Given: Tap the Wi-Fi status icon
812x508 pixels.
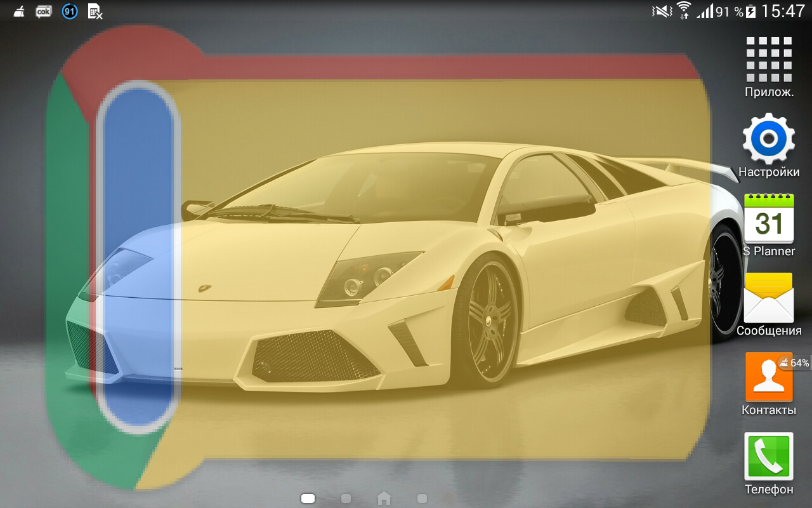Looking at the screenshot, I should pos(684,10).
